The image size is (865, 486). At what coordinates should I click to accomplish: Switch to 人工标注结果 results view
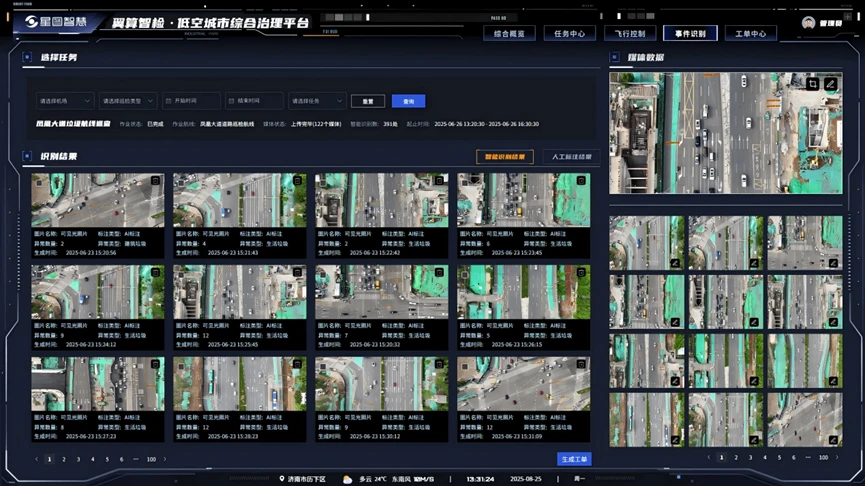pos(571,157)
